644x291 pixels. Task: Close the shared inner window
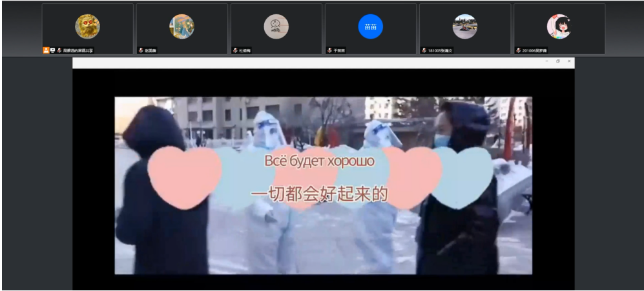568,61
